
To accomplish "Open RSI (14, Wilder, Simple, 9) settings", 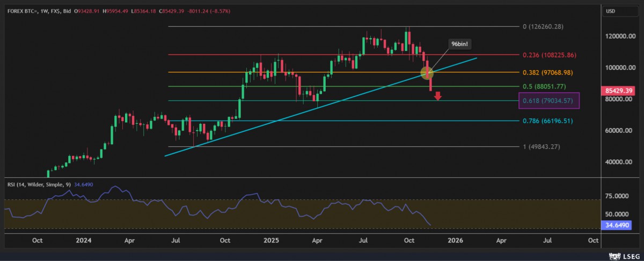I will tap(36, 183).
